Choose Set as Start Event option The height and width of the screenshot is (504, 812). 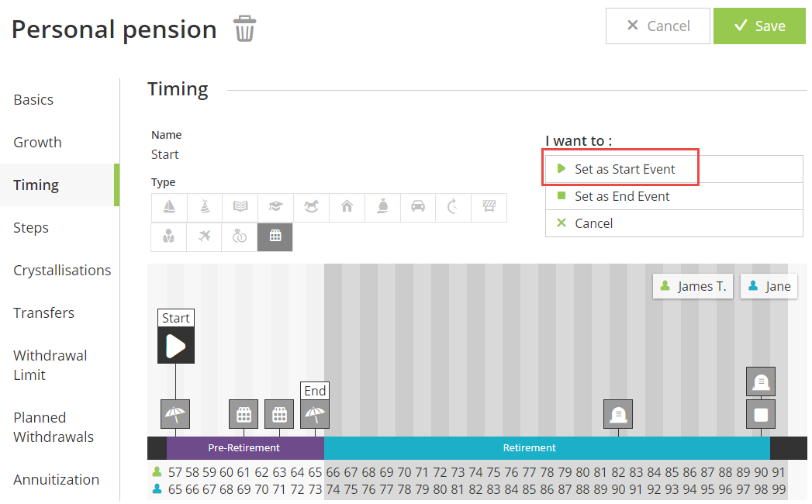click(x=624, y=169)
